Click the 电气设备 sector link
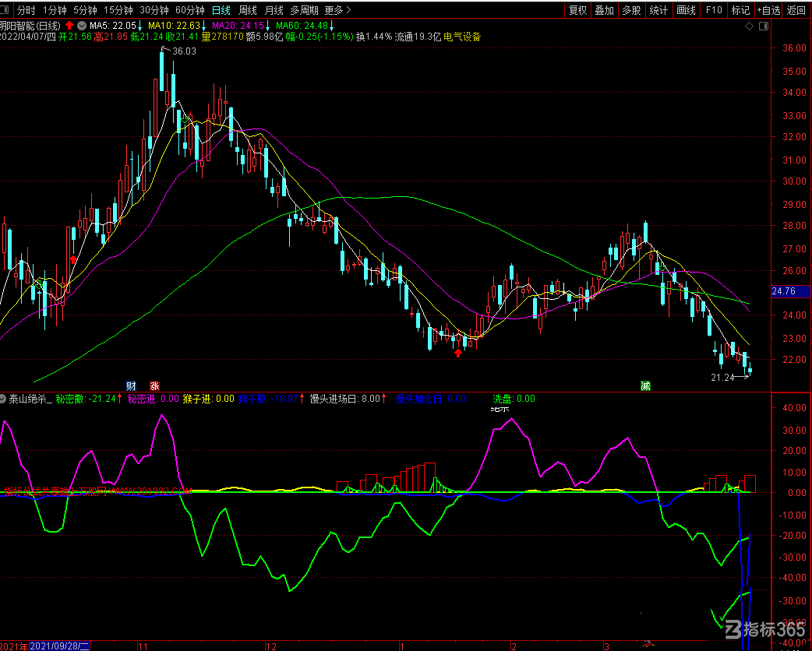The width and height of the screenshot is (812, 651). pyautogui.click(x=462, y=37)
